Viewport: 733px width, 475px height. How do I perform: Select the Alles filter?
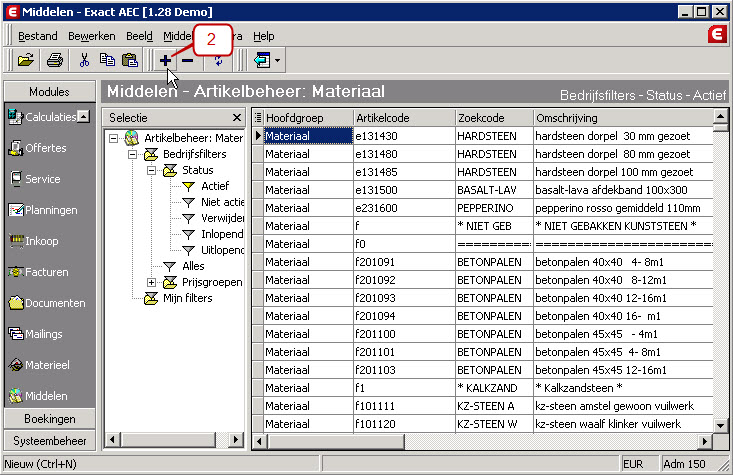193,266
